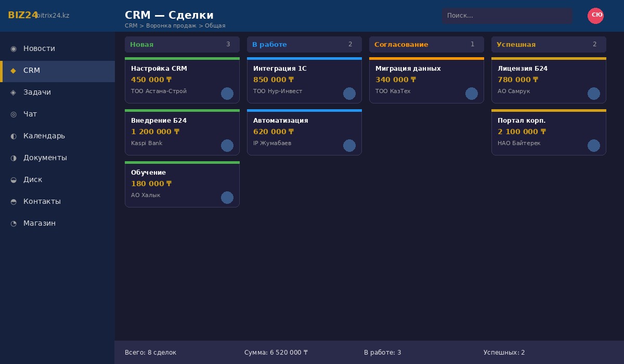624x364 pixels.
Task: Click the assignee avatar on Настройка CRM card
Action: (x=227, y=94)
